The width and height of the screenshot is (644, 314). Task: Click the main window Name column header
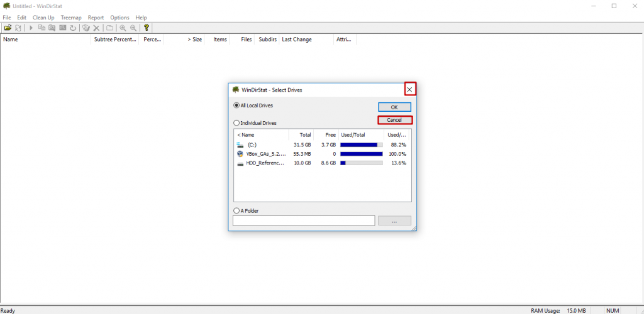(x=45, y=40)
